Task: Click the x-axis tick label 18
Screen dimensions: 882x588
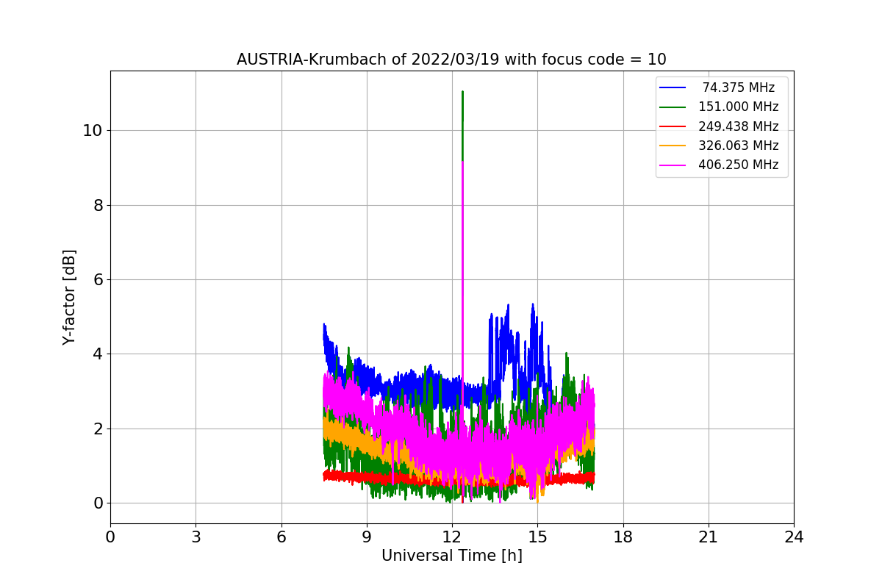Action: coord(623,537)
